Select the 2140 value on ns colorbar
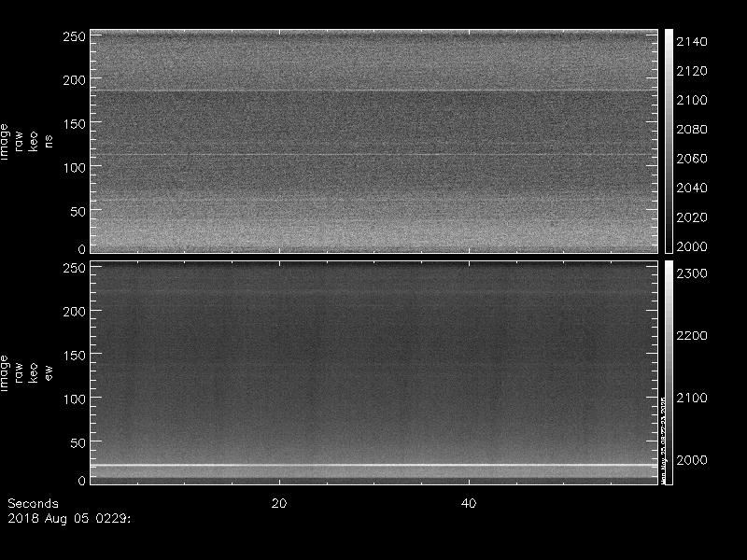The width and height of the screenshot is (747, 560). pyautogui.click(x=692, y=42)
